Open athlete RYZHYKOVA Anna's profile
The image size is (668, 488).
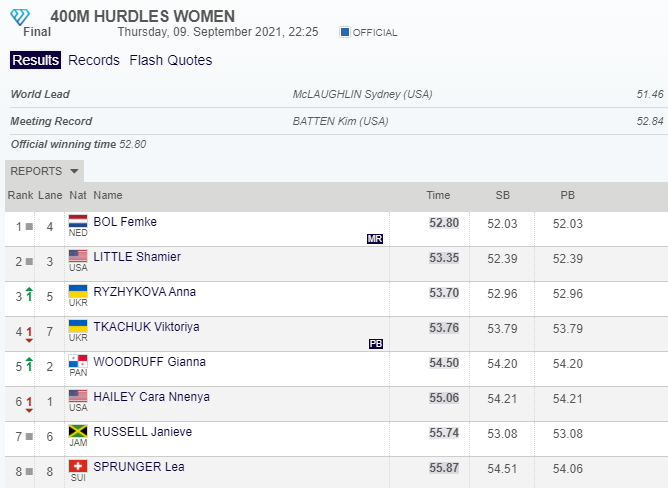coord(144,292)
